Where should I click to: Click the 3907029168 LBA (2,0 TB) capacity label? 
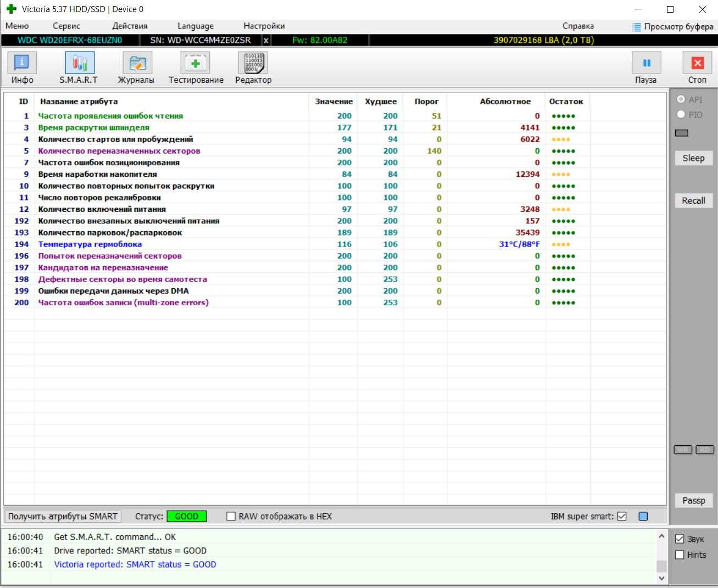544,40
